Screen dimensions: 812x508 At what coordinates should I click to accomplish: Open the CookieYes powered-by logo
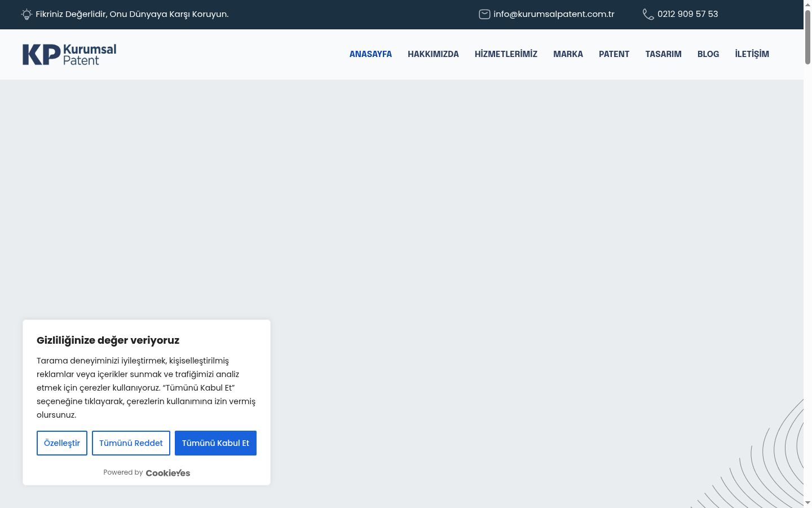pyautogui.click(x=168, y=473)
